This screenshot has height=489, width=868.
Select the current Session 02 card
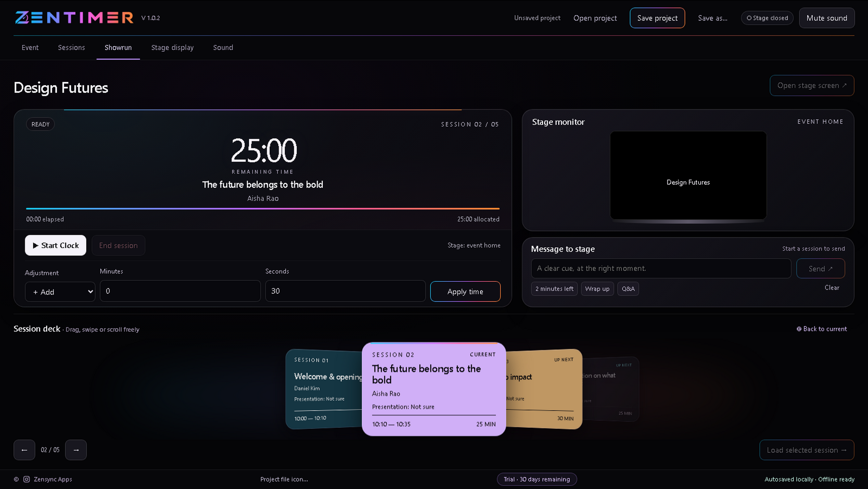(x=434, y=389)
